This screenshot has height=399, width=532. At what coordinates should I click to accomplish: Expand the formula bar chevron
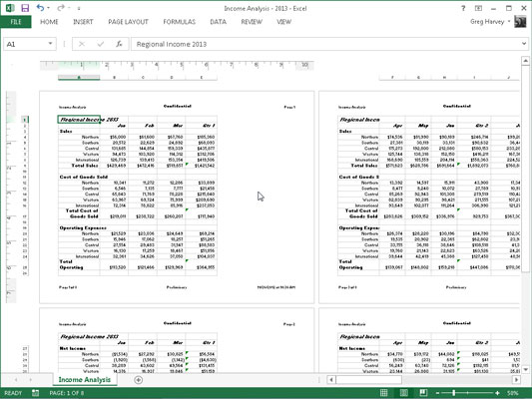[x=524, y=44]
